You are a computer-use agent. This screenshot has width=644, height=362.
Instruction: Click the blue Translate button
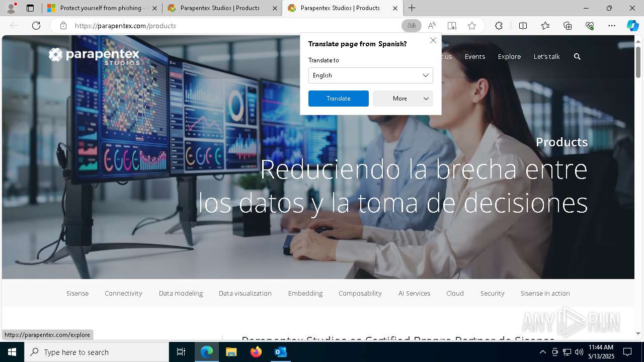(339, 99)
